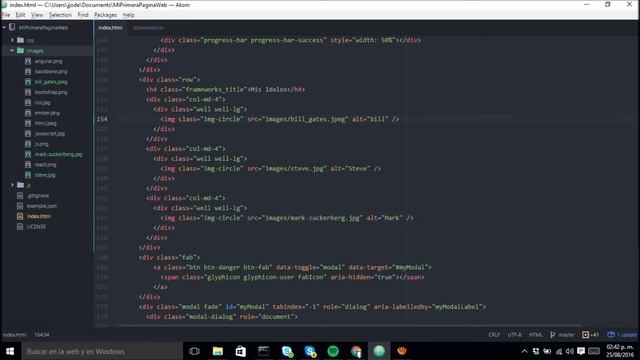Click the HTML grammar selector
This screenshot has width=640, height=360.
(x=536, y=335)
